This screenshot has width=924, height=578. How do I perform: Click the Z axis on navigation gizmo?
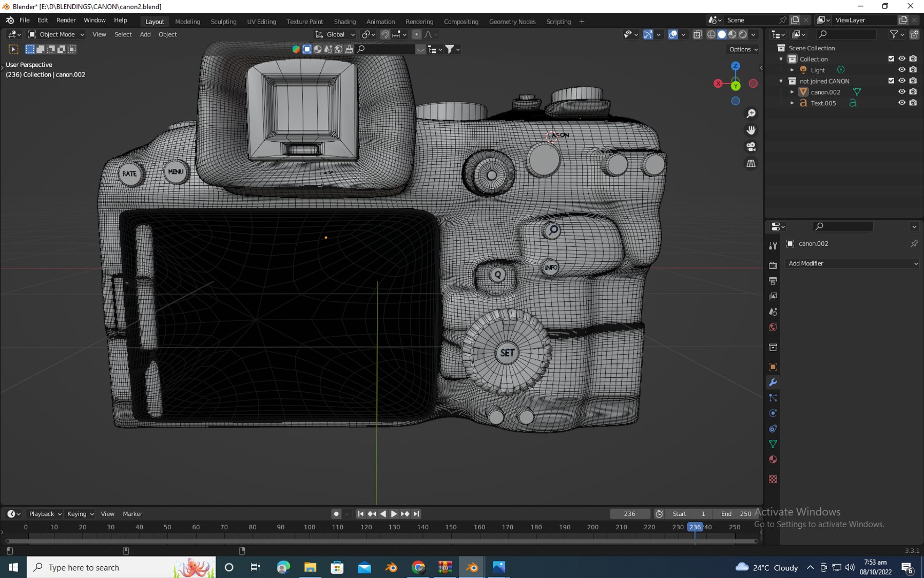click(736, 66)
